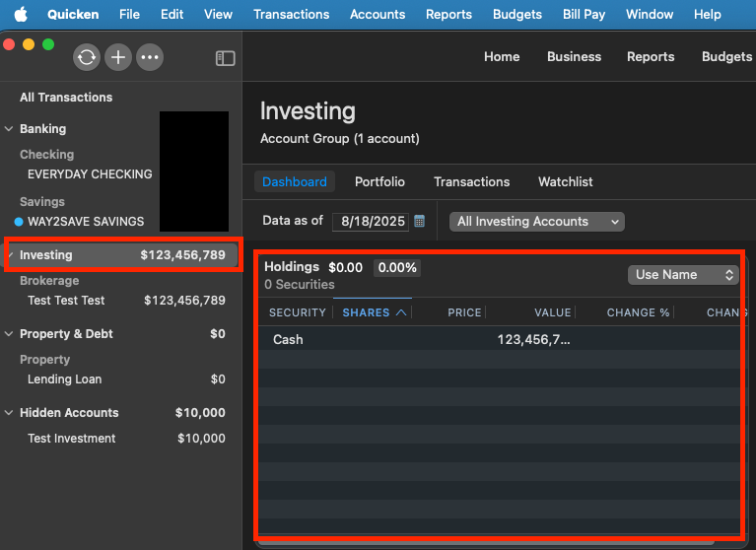
Task: Click the Data as of date field
Action: [371, 222]
